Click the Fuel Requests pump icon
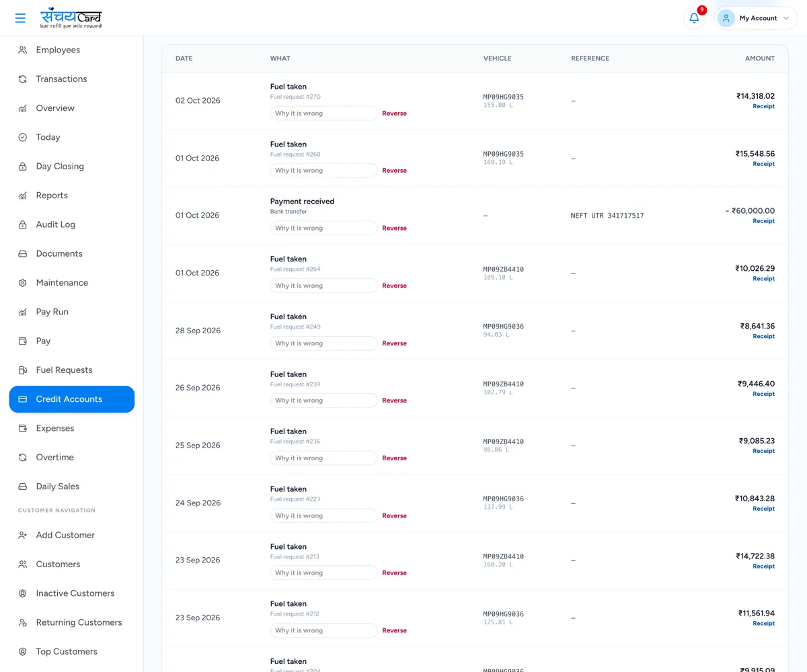Image resolution: width=807 pixels, height=672 pixels. click(x=23, y=370)
